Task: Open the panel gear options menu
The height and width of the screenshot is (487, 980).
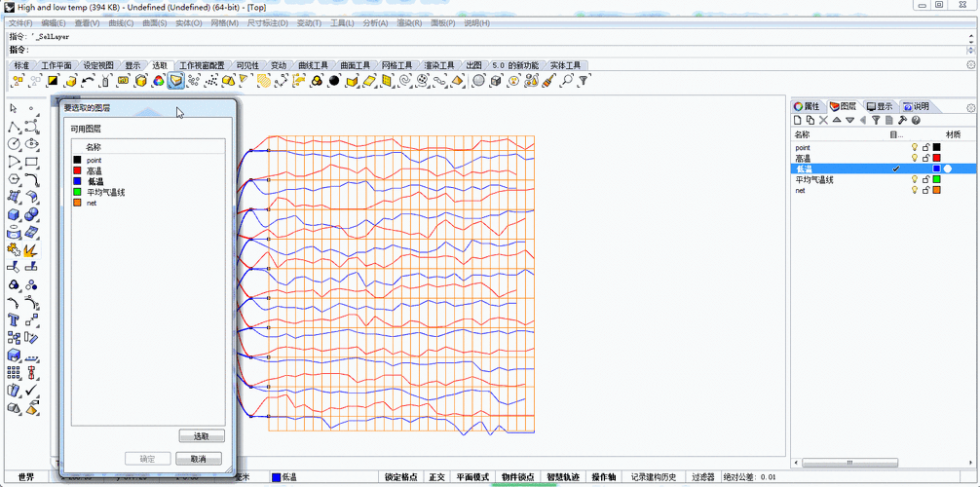Action: point(970,107)
